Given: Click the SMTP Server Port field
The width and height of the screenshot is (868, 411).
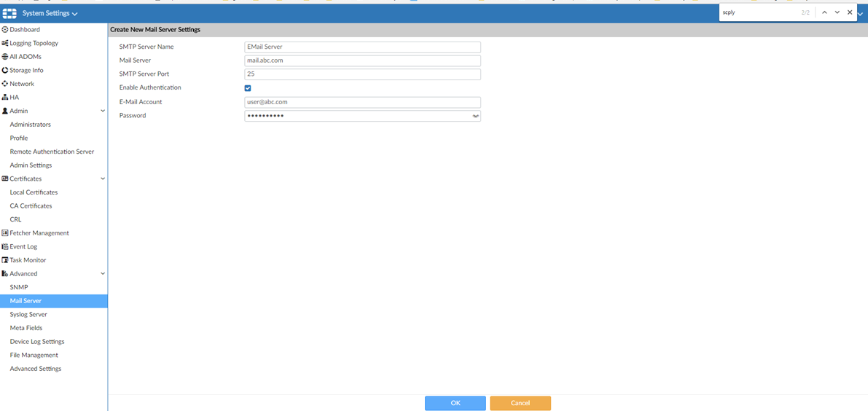Looking at the screenshot, I should [x=362, y=74].
